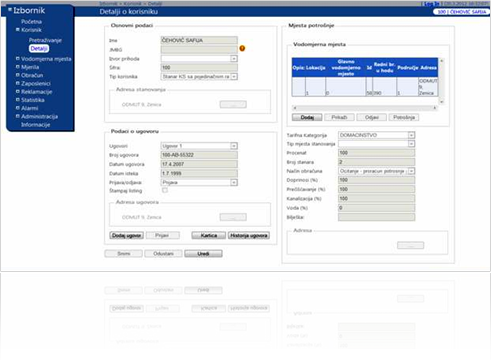Expand the Administracija menu node
The image size is (491, 360).
pos(18,116)
